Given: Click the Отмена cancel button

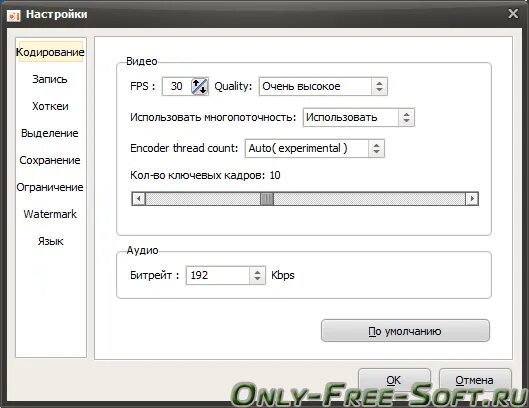Looking at the screenshot, I should click(x=475, y=380).
